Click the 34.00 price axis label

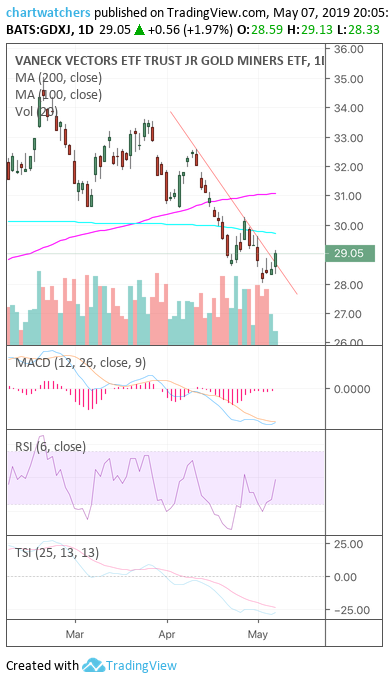coord(348,108)
